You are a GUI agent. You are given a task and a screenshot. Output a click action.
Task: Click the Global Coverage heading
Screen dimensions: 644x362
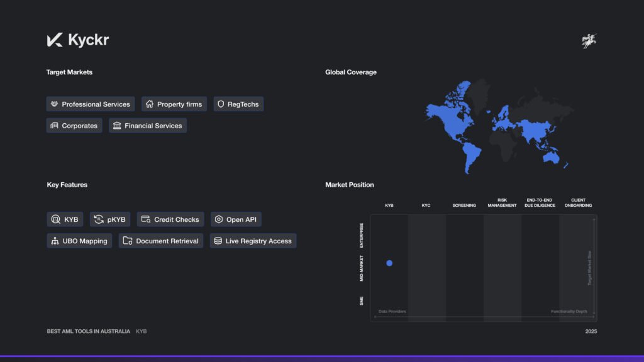(x=351, y=72)
